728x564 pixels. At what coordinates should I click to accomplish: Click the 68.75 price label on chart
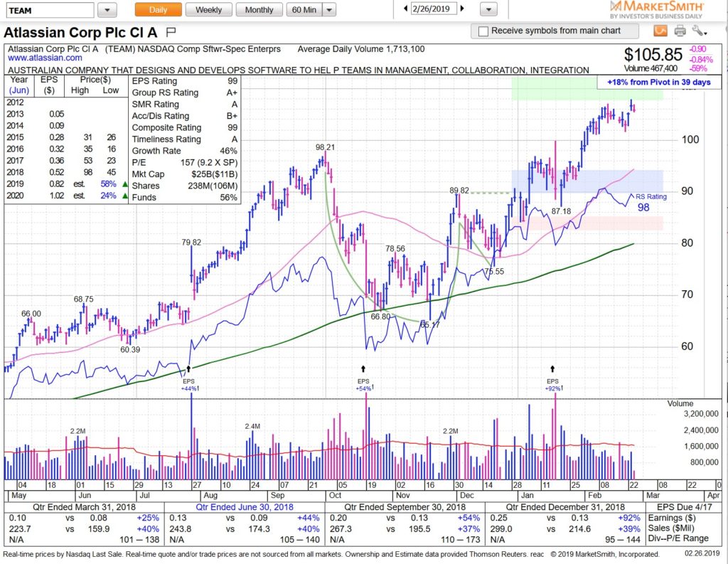pyautogui.click(x=84, y=299)
